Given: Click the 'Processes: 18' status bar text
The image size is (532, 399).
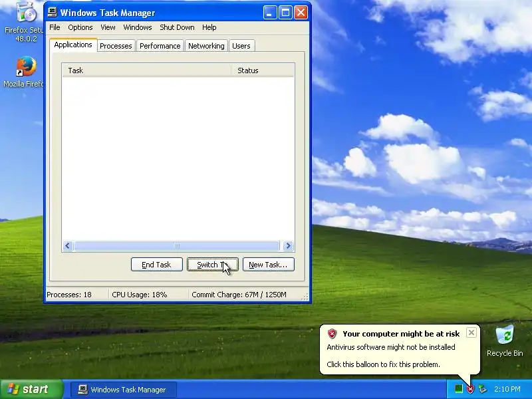Looking at the screenshot, I should [69, 295].
